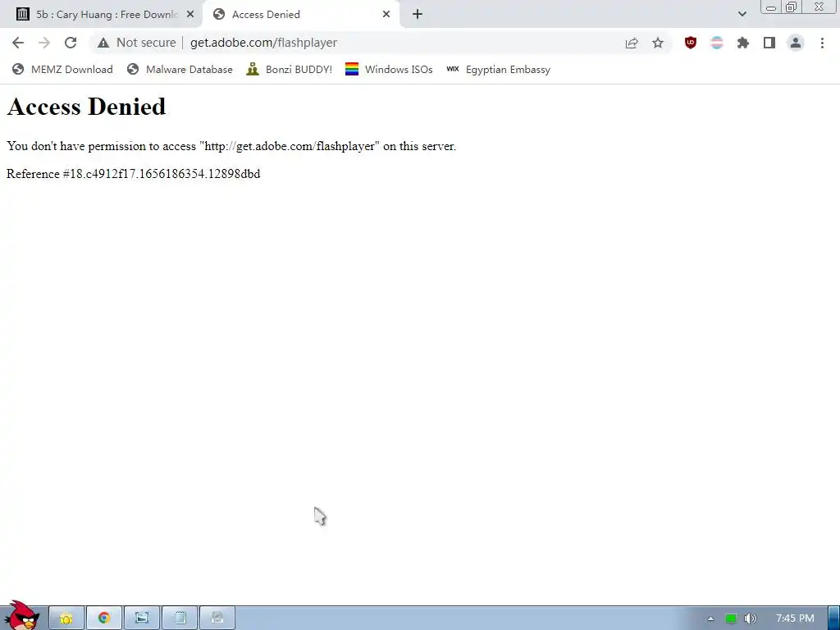Open the MEMZ Download bookmark
The height and width of the screenshot is (630, 840).
click(62, 70)
